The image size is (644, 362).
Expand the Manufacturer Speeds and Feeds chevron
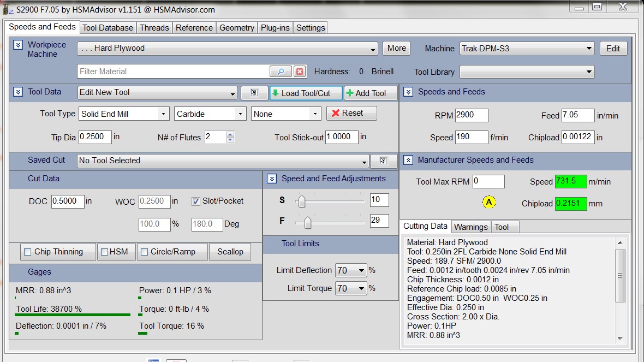click(x=408, y=160)
